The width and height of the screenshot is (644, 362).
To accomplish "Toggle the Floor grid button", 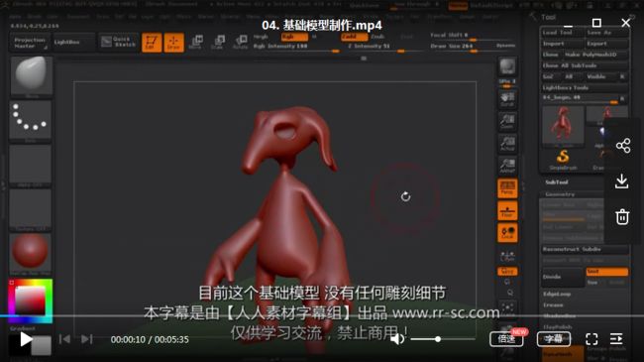I will 507,210.
